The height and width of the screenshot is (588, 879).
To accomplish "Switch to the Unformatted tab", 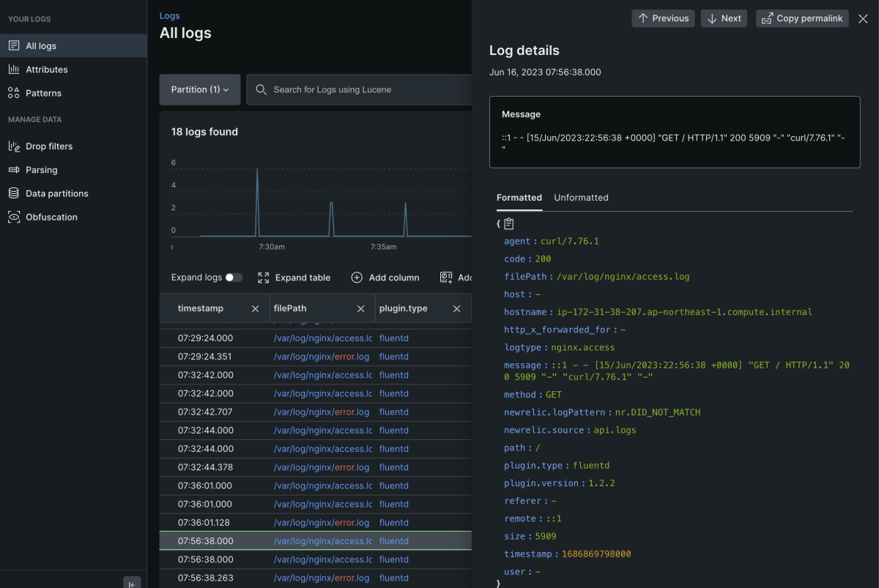I will [581, 198].
